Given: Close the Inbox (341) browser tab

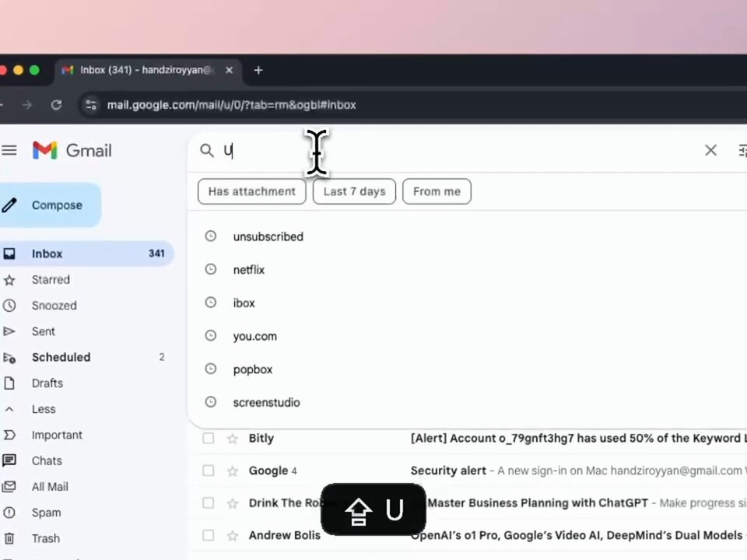Looking at the screenshot, I should [x=229, y=71].
